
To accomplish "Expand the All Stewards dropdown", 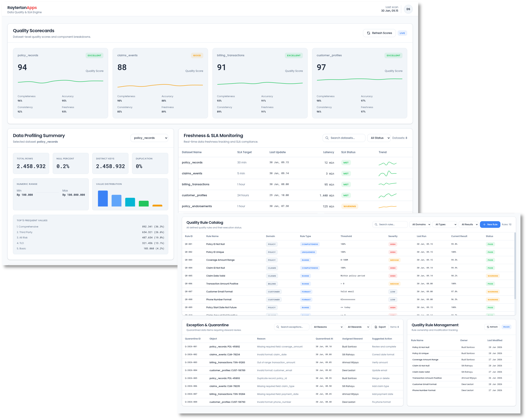I will tap(357, 327).
